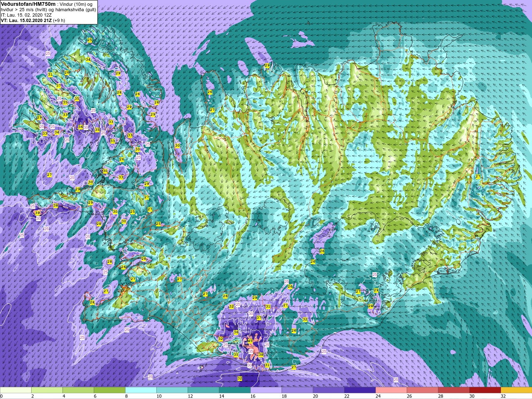The image size is (532, 399).
Task: Pick the orange legend swatch above 32 m/s
Action: [x=516, y=390]
